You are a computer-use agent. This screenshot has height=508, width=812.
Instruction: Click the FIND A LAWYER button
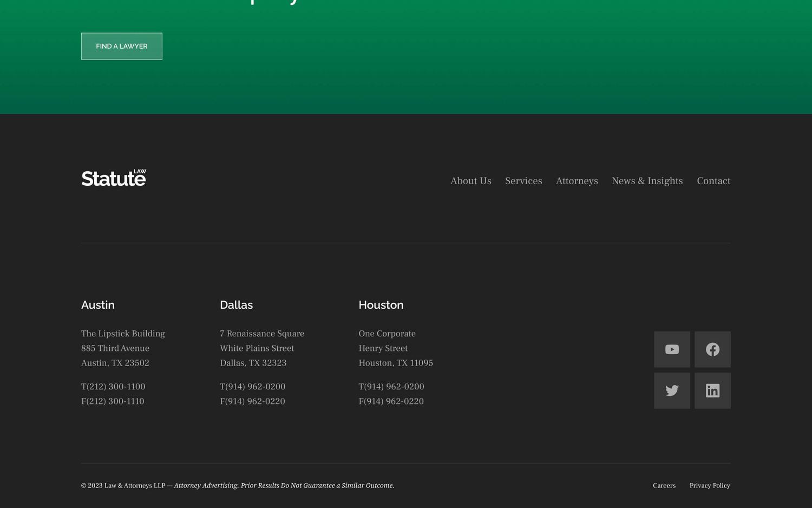tap(121, 46)
